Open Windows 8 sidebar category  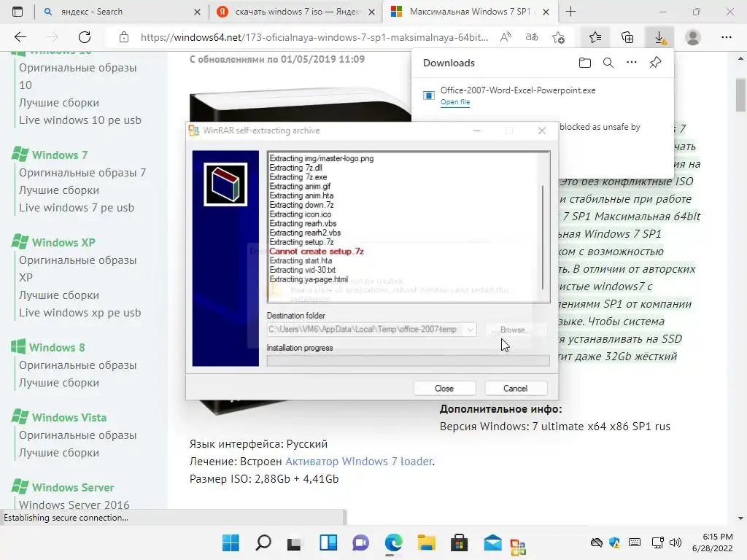click(57, 348)
